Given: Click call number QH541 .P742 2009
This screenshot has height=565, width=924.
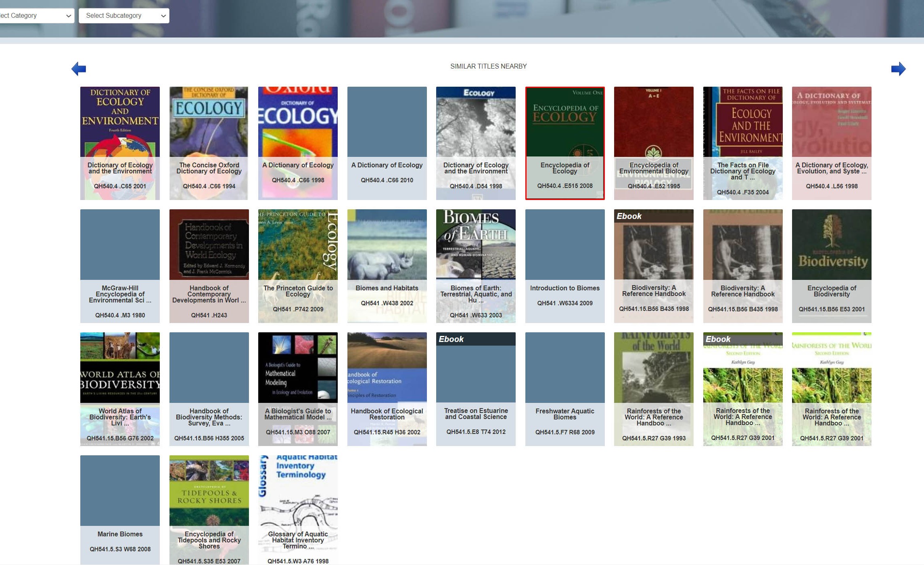Looking at the screenshot, I should [x=298, y=309].
